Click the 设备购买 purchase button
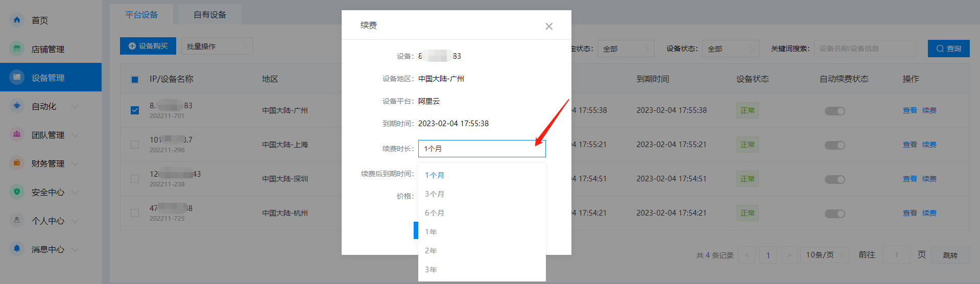The image size is (980, 284). [x=148, y=46]
